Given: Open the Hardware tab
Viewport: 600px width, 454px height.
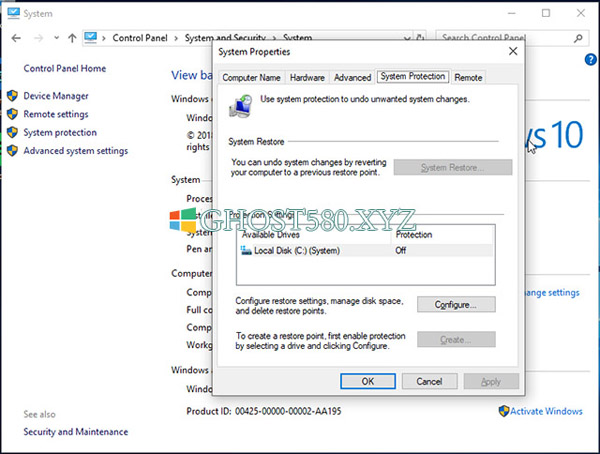Looking at the screenshot, I should click(307, 78).
